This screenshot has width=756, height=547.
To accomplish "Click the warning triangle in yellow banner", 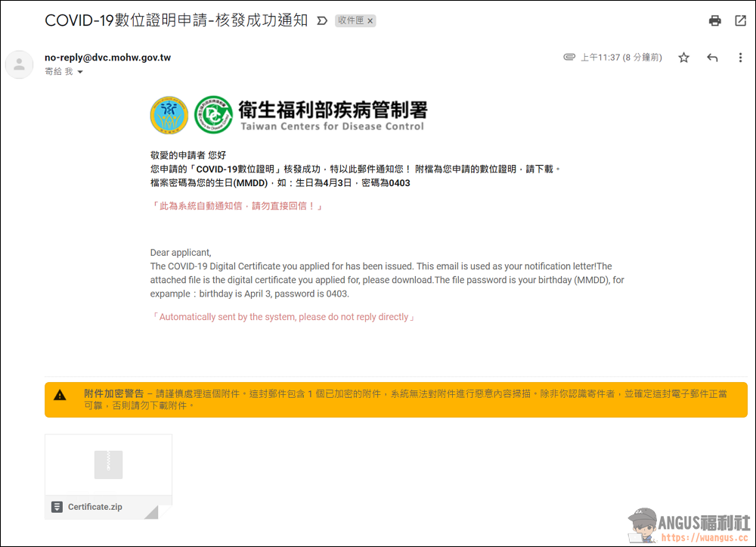I will [60, 395].
